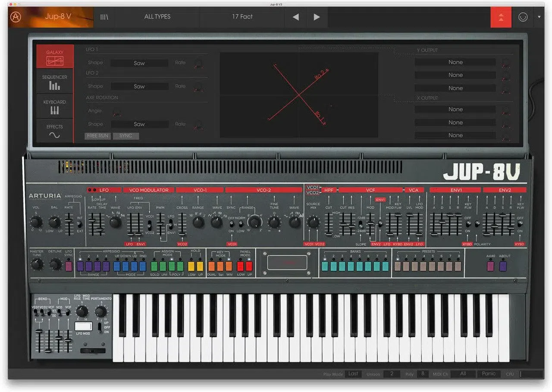The width and height of the screenshot is (552, 392).
Task: Click the VCO-2 WAVE knob
Action: pyautogui.click(x=295, y=222)
